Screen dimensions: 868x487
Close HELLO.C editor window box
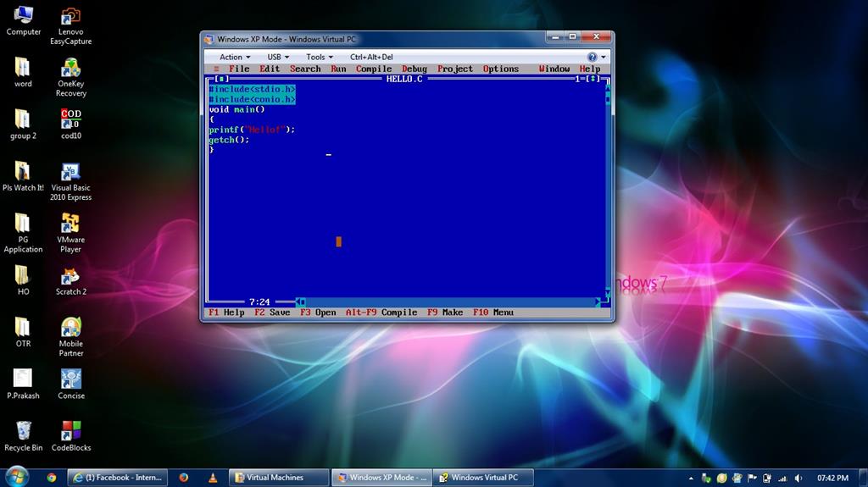point(221,79)
